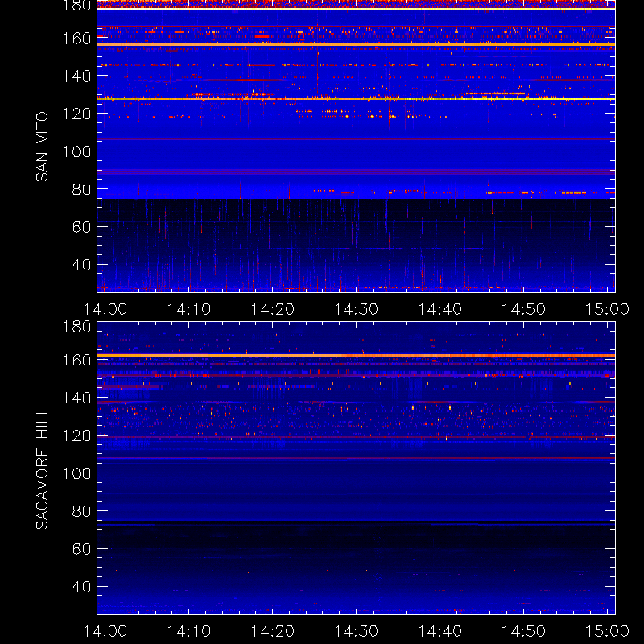644x644 pixels.
Task: Click 14:20 time label under SAN VITO plot
Action: click(273, 309)
